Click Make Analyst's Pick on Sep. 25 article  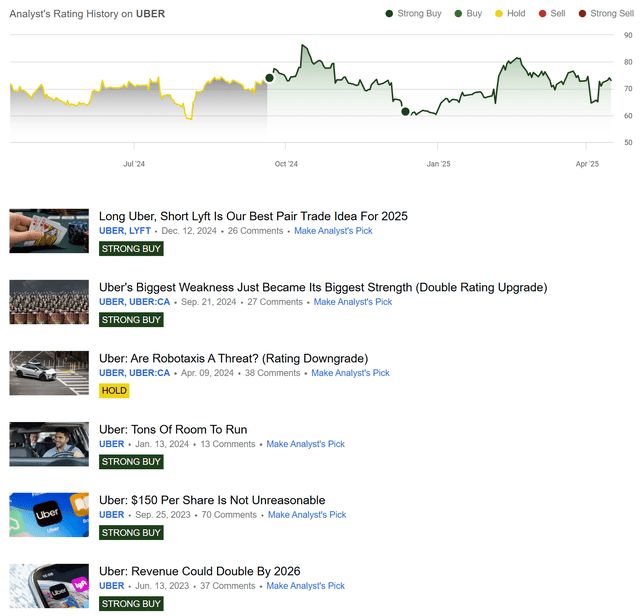pyautogui.click(x=307, y=515)
